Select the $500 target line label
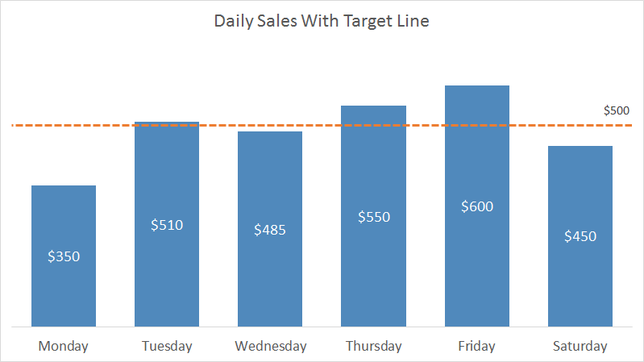644x362 pixels. pyautogui.click(x=617, y=110)
